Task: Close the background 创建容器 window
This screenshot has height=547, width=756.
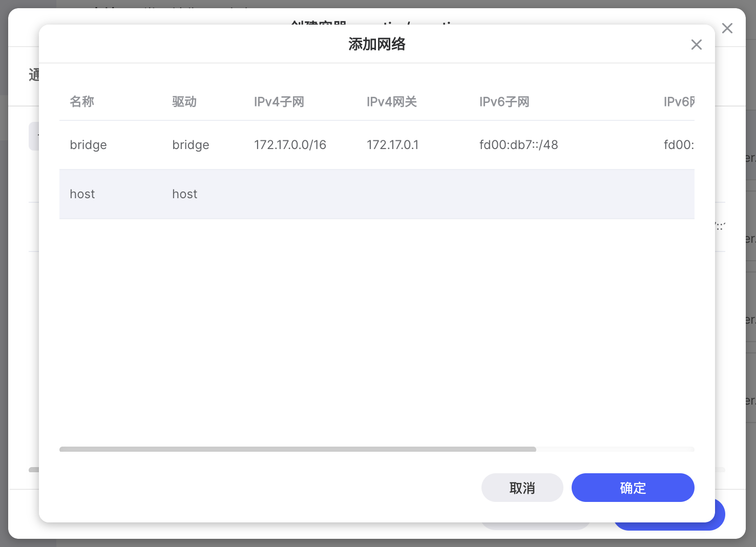Action: [727, 28]
